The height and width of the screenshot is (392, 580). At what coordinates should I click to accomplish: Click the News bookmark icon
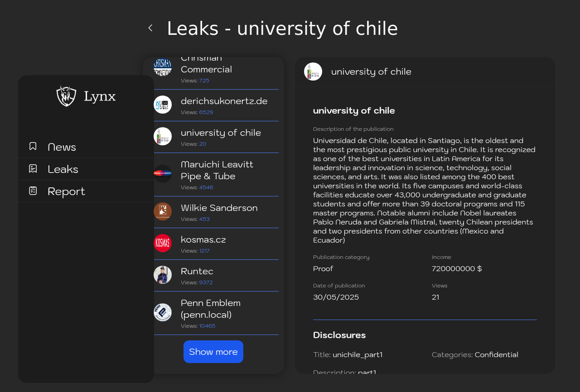coord(33,146)
